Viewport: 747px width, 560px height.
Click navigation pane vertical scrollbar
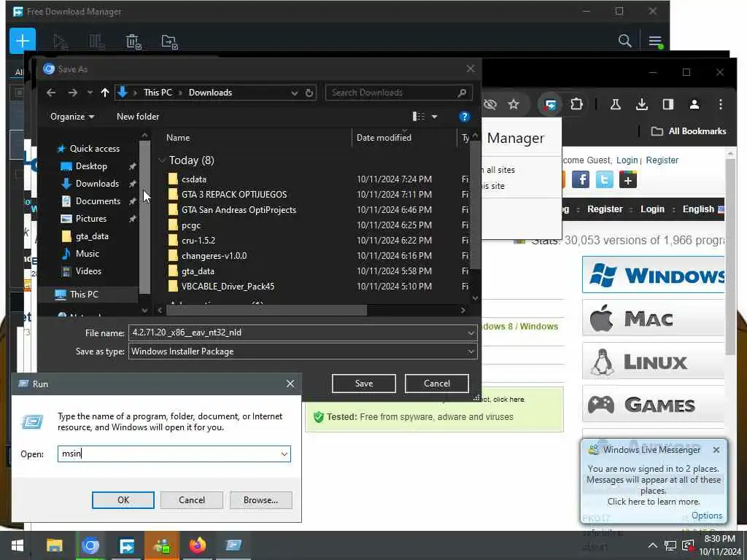coord(145,217)
